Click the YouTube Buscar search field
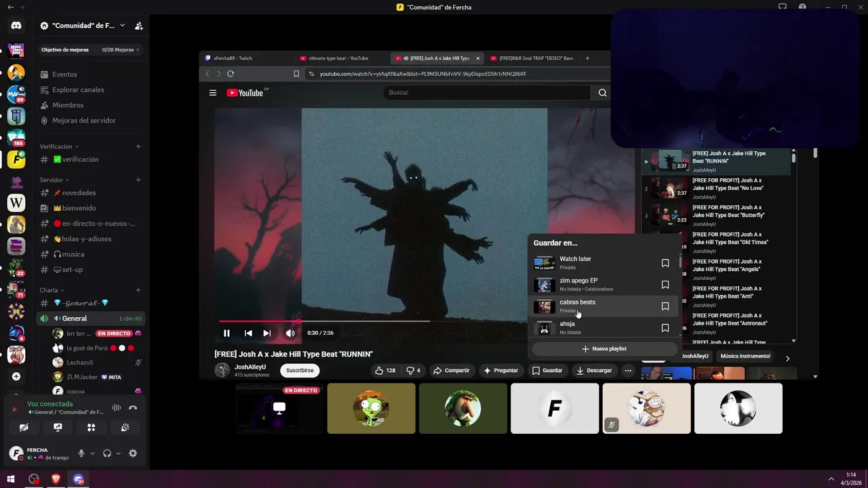This screenshot has width=868, height=488. click(487, 93)
